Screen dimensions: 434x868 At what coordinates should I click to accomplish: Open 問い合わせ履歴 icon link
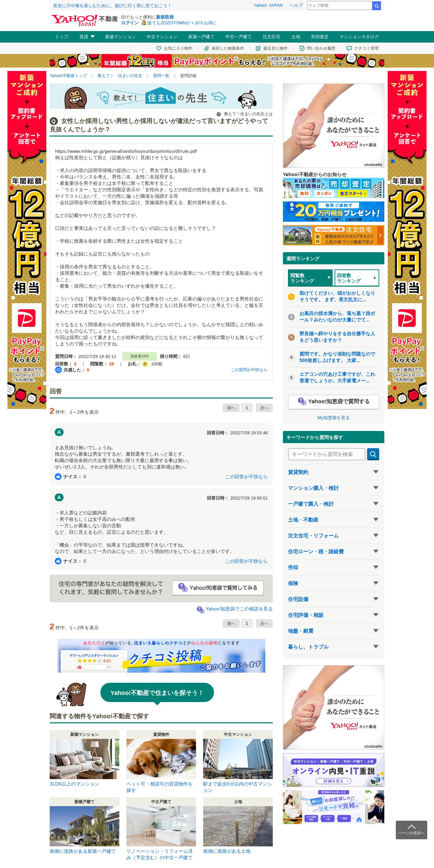(x=317, y=48)
